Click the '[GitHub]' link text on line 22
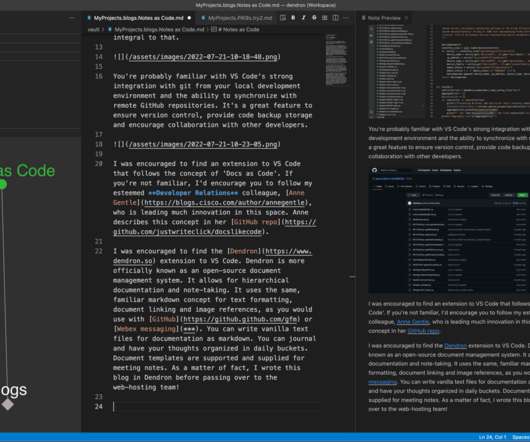This screenshot has height=442, width=530. click(164, 319)
